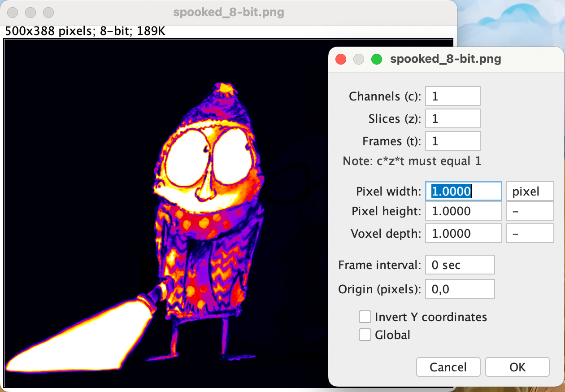Screen dimensions: 565x392
Task: Click the properties dialog title bar text
Action: click(446, 59)
